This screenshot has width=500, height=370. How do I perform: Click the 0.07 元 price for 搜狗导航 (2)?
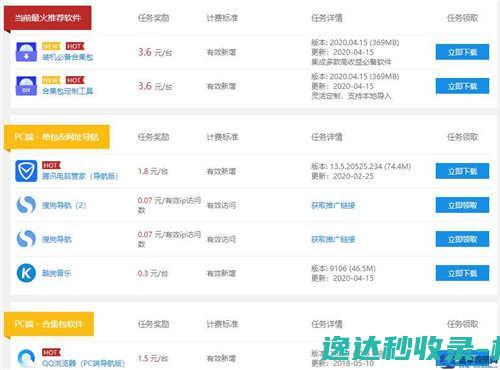[x=169, y=205]
